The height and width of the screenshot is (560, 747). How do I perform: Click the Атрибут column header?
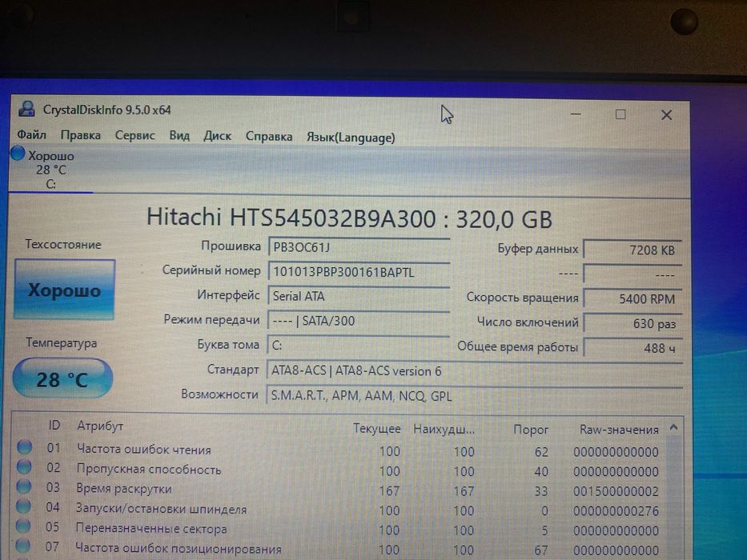pyautogui.click(x=100, y=426)
